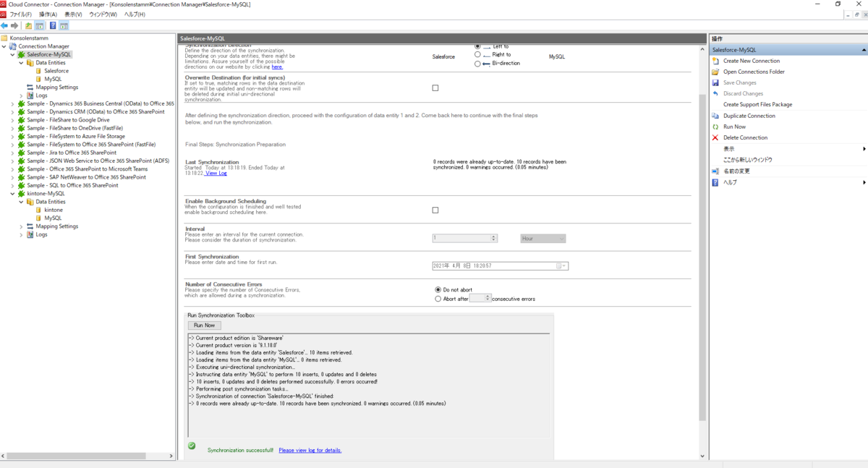Collapse the Salesforce-MySQL tree node
The width and height of the screenshot is (868, 468).
[x=12, y=54]
